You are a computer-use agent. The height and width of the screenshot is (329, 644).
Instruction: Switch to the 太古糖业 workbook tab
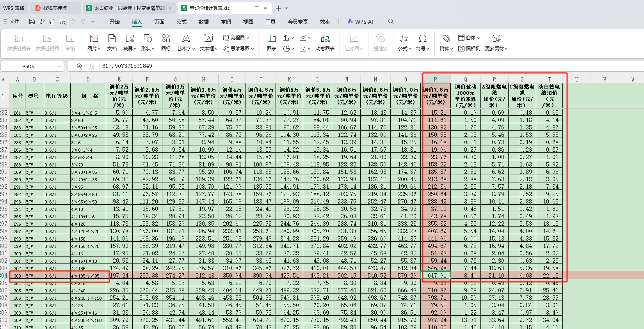129,8
